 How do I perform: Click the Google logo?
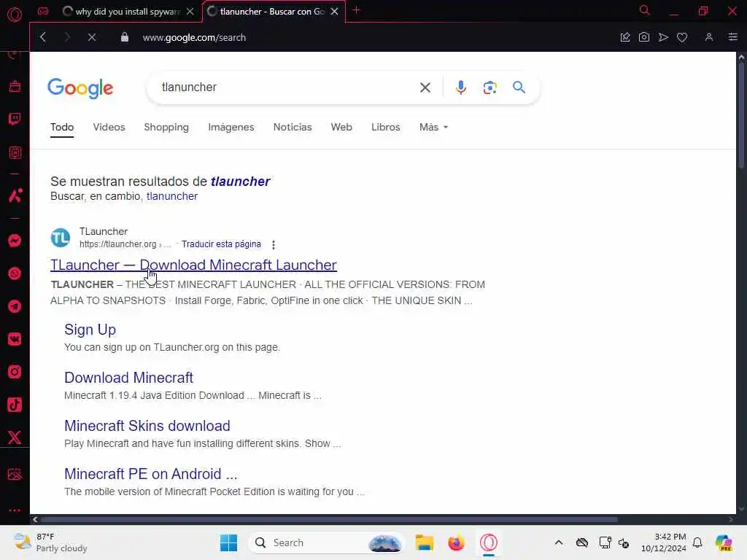80,88
